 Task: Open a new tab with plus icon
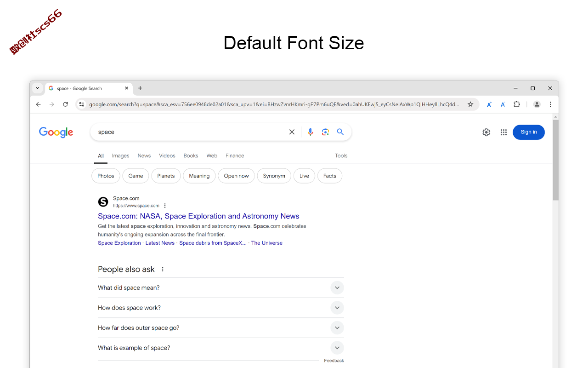[x=140, y=88]
